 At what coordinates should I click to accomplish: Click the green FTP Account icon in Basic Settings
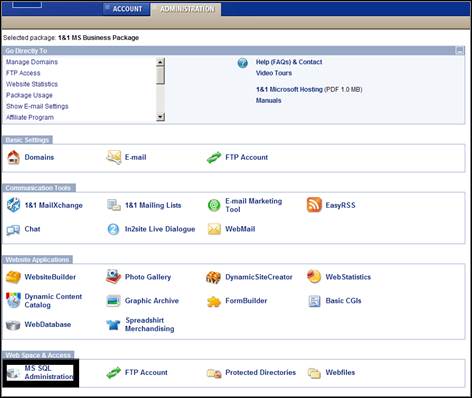(x=214, y=157)
